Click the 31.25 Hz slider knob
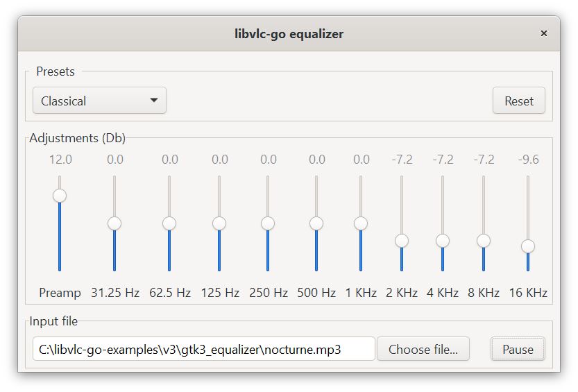This screenshot has height=392, width=578. pyautogui.click(x=114, y=223)
